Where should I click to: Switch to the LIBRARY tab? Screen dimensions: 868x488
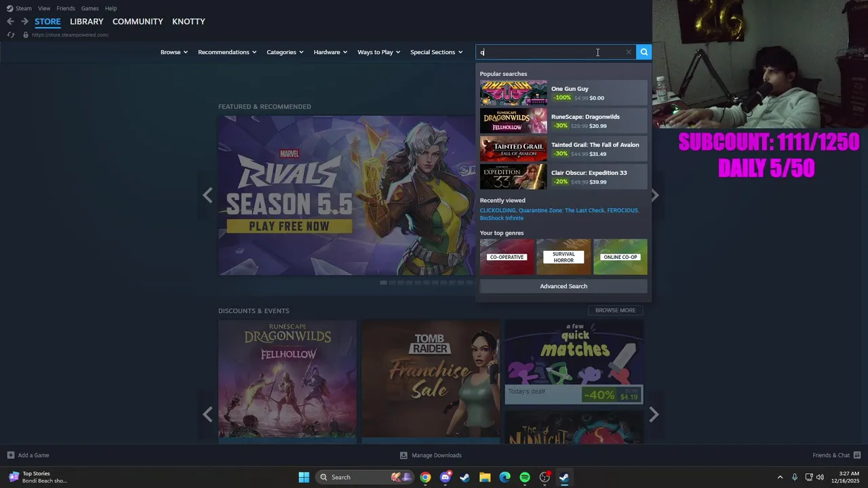point(87,22)
